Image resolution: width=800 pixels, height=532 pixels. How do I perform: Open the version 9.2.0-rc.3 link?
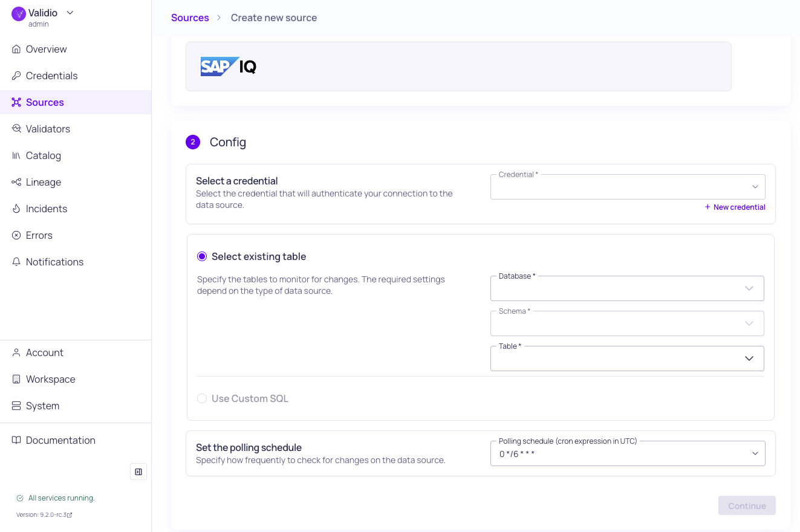44,515
